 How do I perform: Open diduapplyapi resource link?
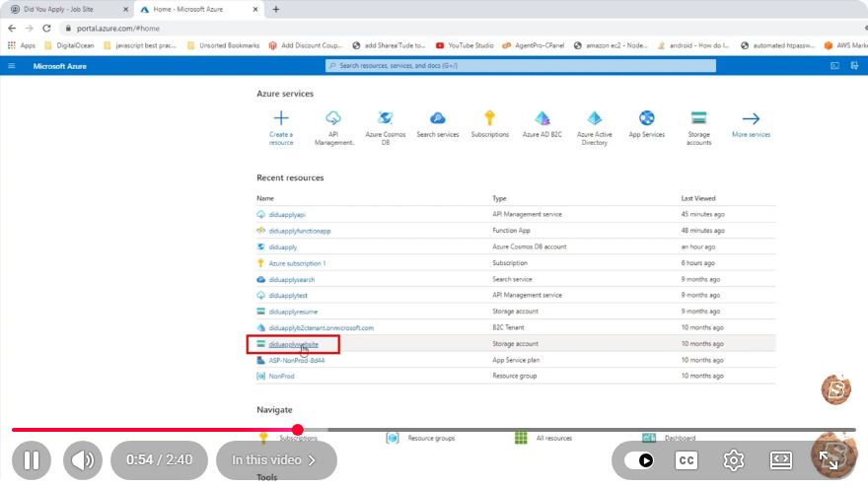pos(287,215)
